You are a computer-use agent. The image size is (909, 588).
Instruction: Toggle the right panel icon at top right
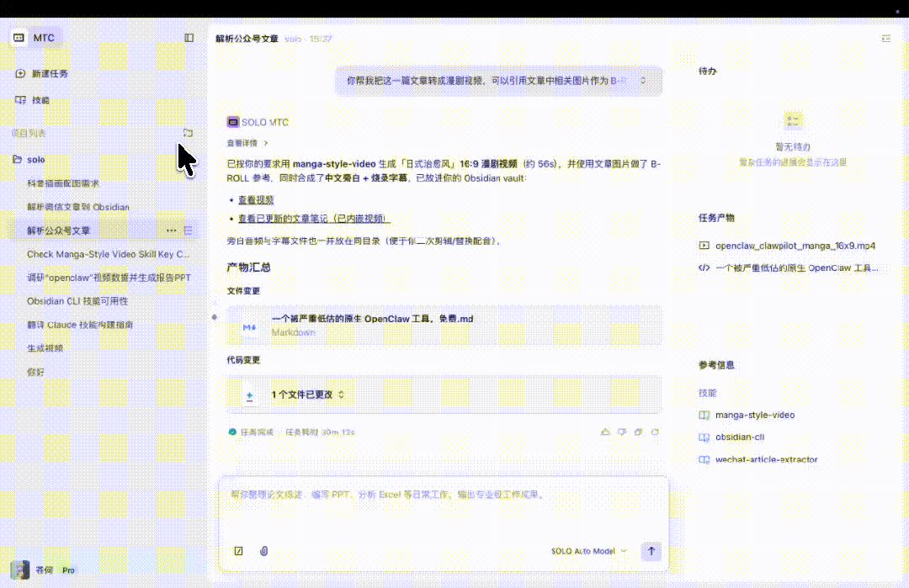885,38
